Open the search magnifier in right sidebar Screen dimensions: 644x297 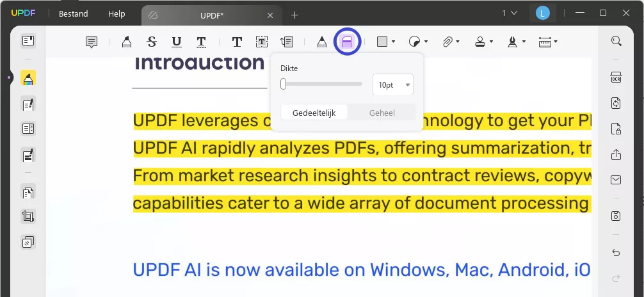pyautogui.click(x=616, y=41)
